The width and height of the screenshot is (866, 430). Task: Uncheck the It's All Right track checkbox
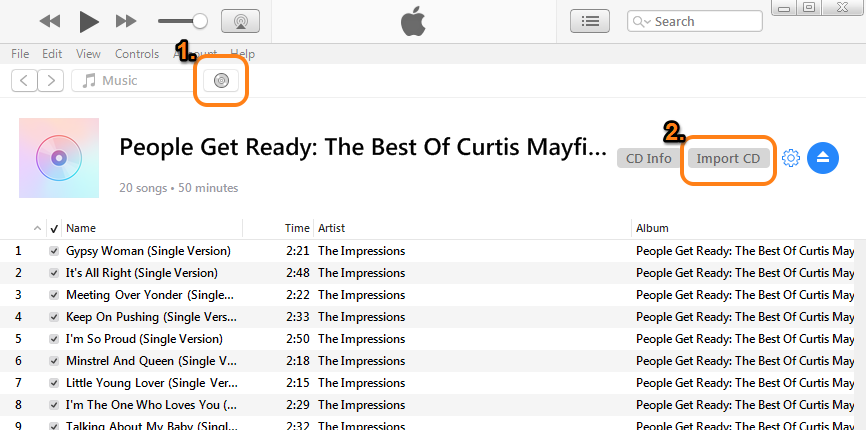[54, 273]
